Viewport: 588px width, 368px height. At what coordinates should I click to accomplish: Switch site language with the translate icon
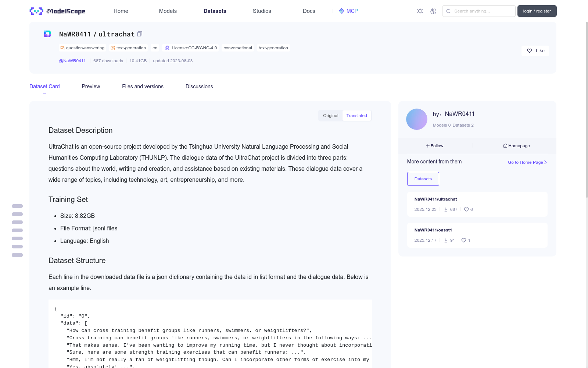[433, 11]
